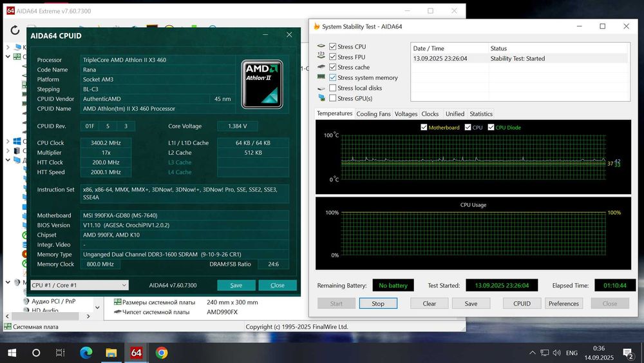
Task: Open Google Chrome from the taskbar
Action: click(x=162, y=353)
